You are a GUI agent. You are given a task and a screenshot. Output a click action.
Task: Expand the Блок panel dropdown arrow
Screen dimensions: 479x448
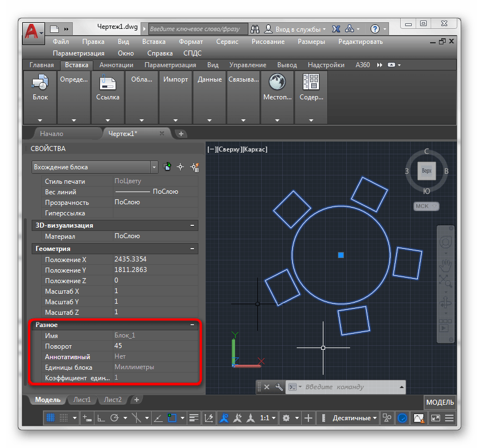(x=40, y=120)
